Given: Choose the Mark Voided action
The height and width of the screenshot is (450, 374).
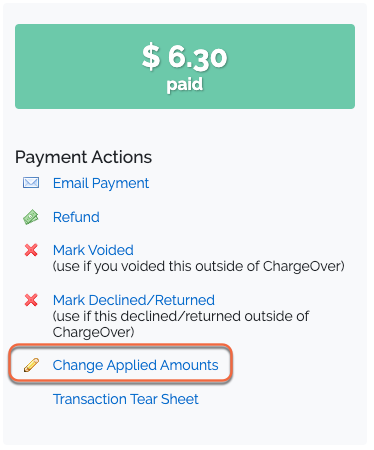Looking at the screenshot, I should [x=93, y=250].
